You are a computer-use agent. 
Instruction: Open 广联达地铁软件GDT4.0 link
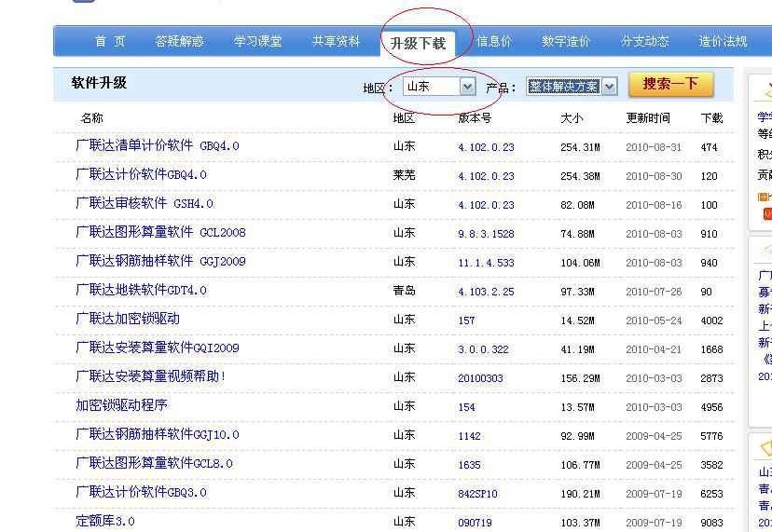click(142, 290)
